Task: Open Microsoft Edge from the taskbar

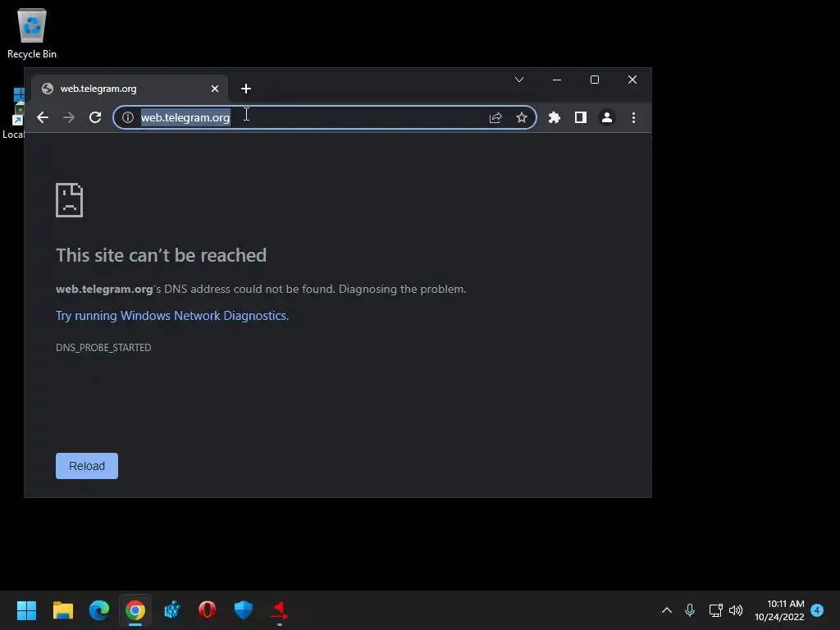Action: [x=99, y=609]
